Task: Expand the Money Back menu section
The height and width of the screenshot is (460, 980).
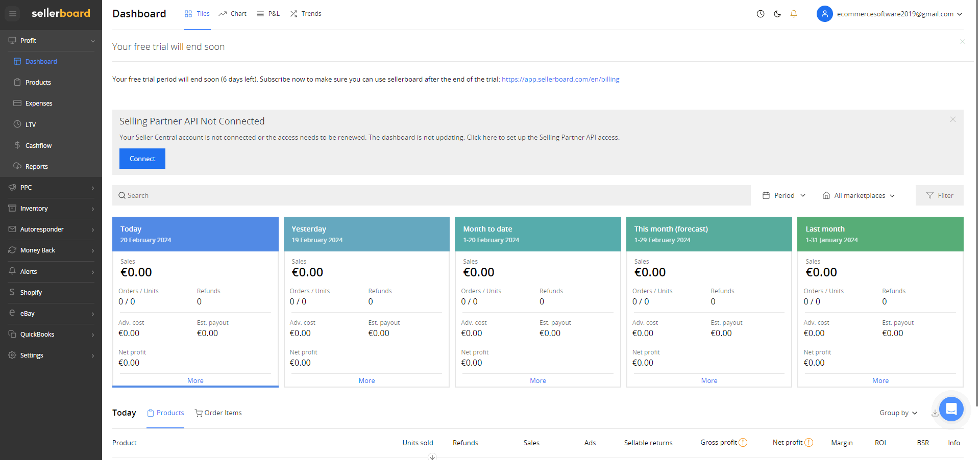Action: 51,250
